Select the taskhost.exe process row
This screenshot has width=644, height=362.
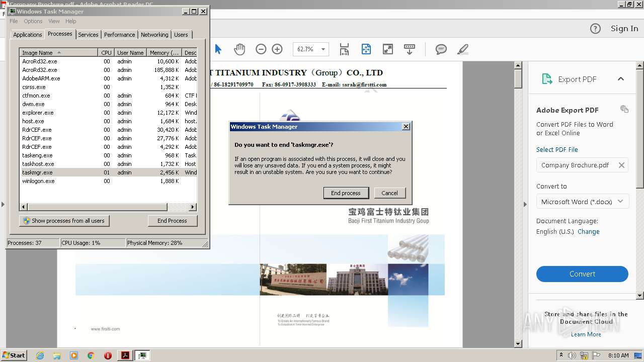tap(108, 164)
